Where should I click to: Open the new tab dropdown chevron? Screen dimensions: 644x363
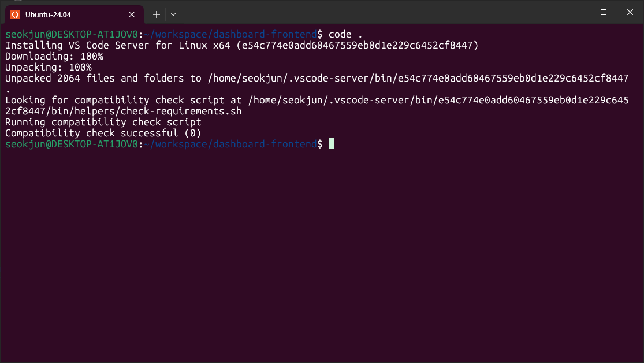pos(173,14)
